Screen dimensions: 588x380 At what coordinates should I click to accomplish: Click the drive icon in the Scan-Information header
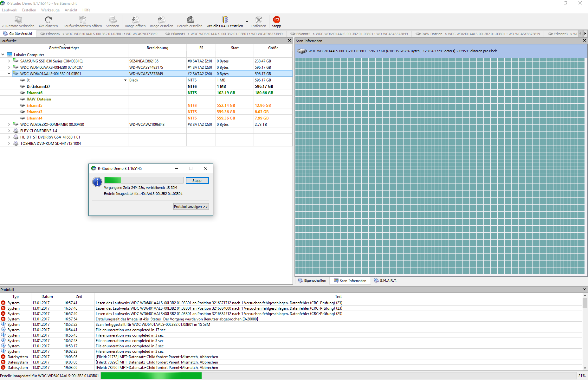click(302, 51)
